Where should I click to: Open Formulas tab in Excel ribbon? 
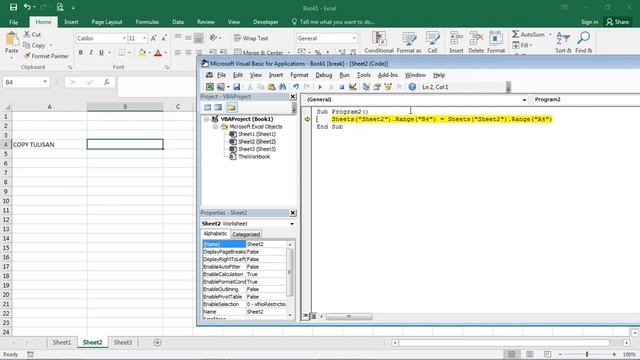point(147,22)
